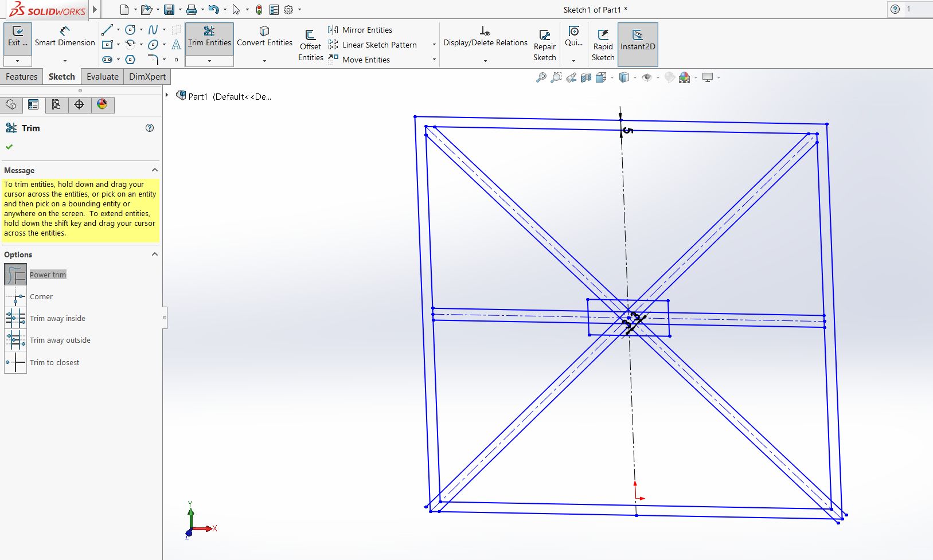Screen dimensions: 933x560
Task: Collapse the Options section chevron
Action: tap(154, 254)
